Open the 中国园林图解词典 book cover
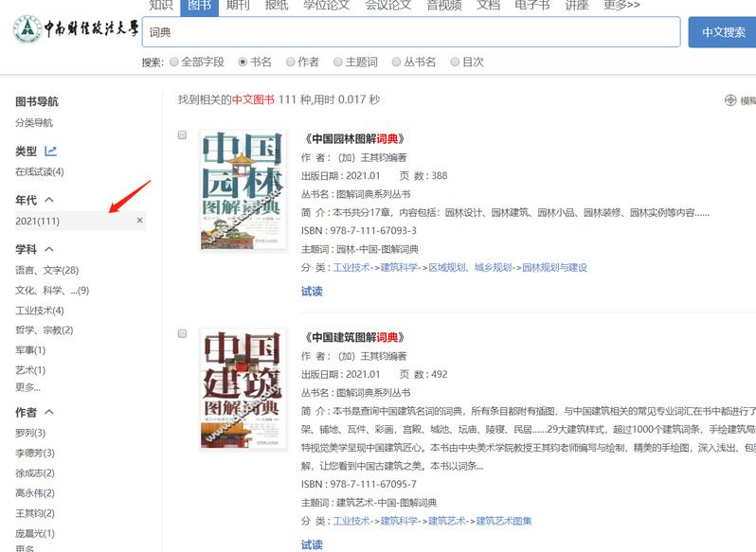 coord(243,190)
